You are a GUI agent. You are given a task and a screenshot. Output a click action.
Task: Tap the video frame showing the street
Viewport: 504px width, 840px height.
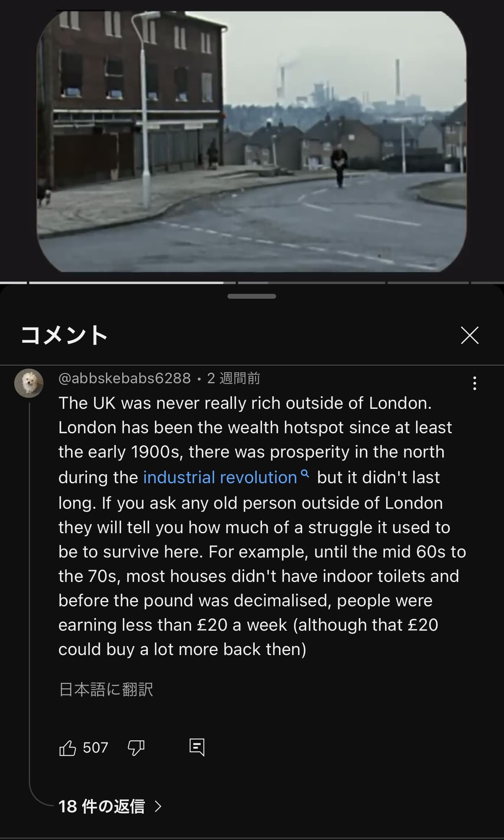pos(252,141)
